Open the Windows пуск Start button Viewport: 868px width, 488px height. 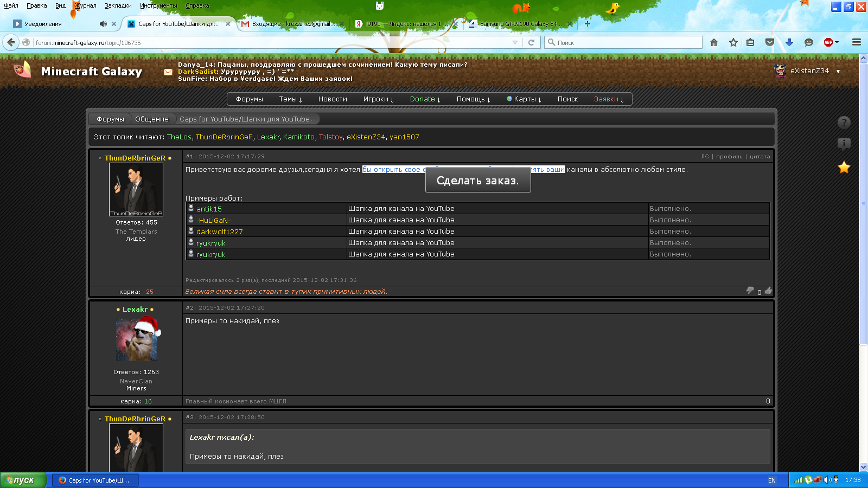click(x=23, y=480)
